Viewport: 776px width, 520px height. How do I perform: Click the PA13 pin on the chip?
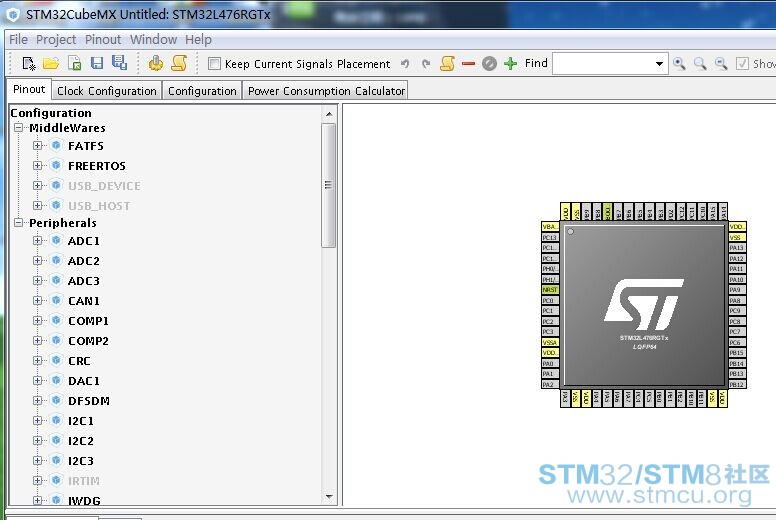(737, 248)
